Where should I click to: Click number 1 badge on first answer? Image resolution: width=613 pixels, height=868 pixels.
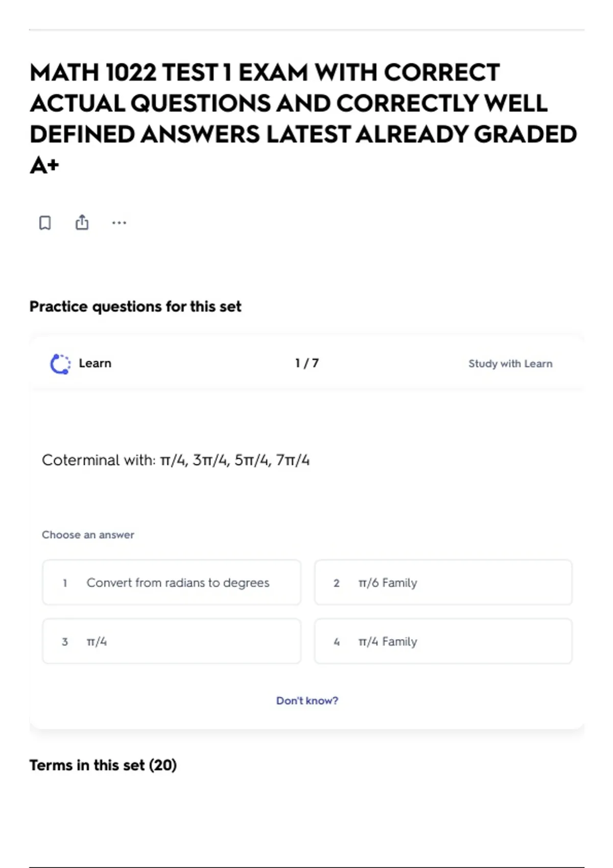coord(65,583)
